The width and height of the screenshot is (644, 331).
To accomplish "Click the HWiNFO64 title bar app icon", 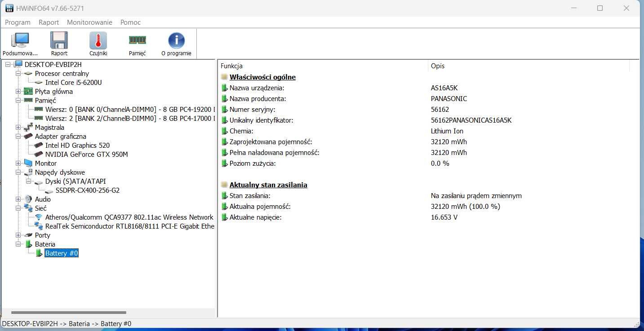I will (x=9, y=8).
